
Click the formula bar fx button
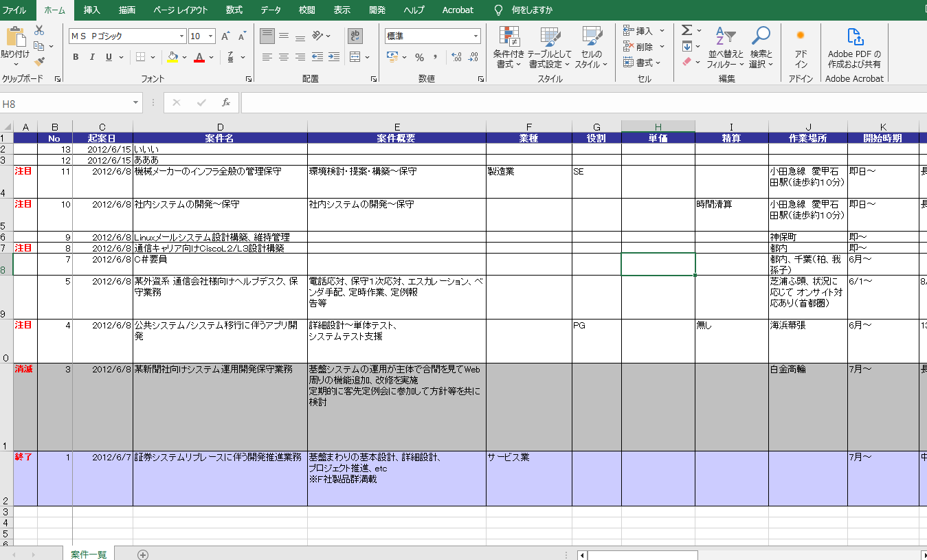pos(227,102)
